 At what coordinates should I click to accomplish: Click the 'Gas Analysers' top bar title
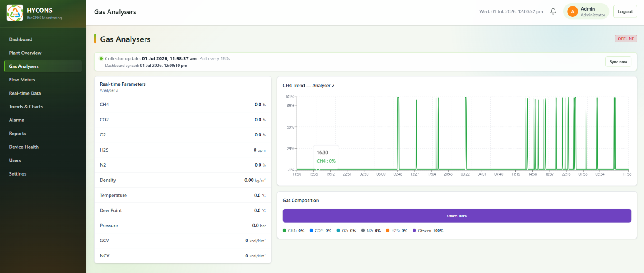pyautogui.click(x=115, y=12)
